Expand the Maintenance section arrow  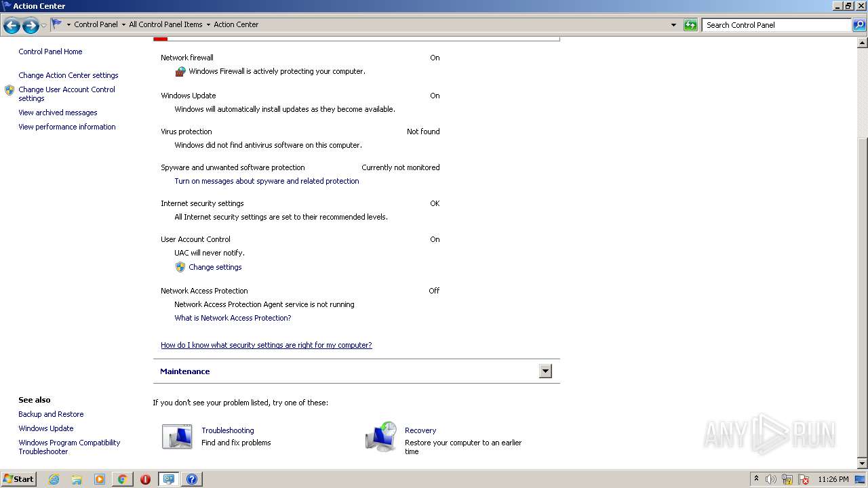[x=545, y=371]
